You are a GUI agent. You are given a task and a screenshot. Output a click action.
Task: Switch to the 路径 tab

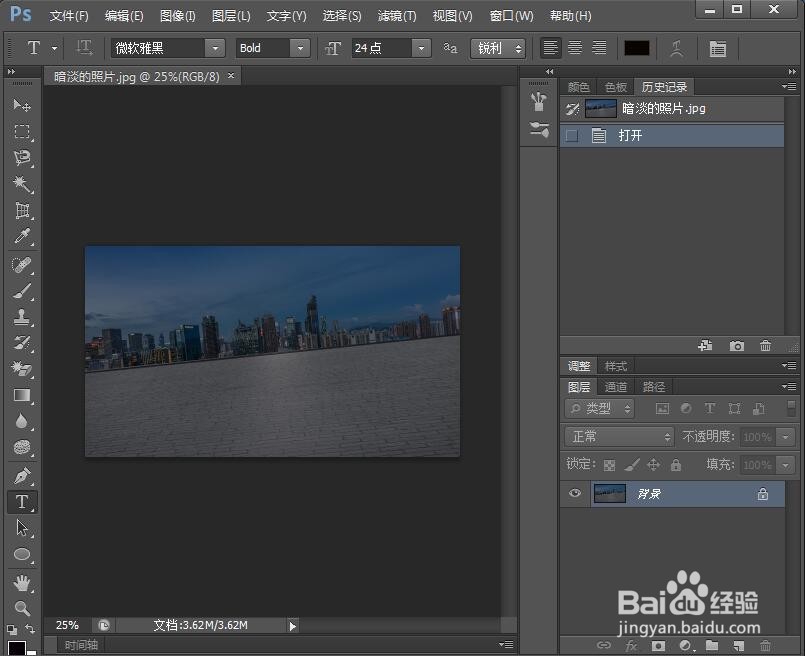click(654, 387)
